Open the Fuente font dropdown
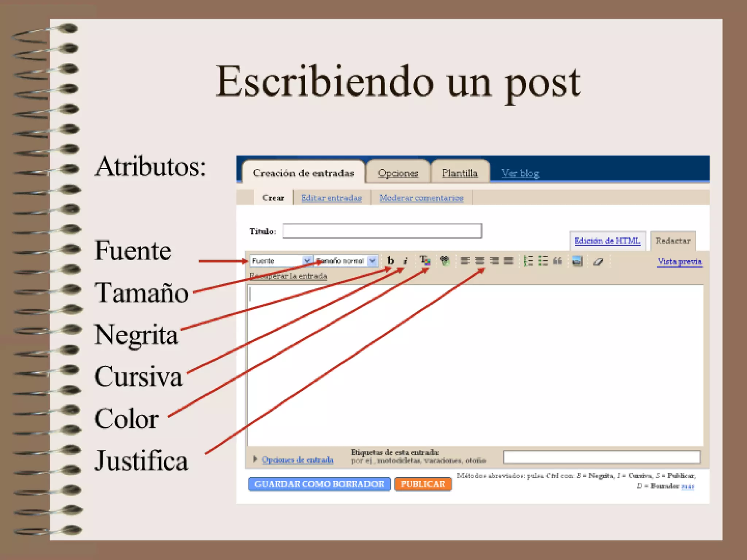 [281, 261]
